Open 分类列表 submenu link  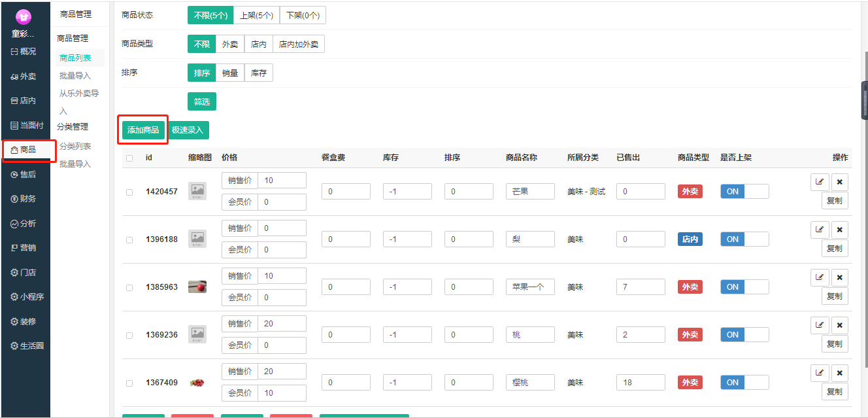[x=75, y=146]
